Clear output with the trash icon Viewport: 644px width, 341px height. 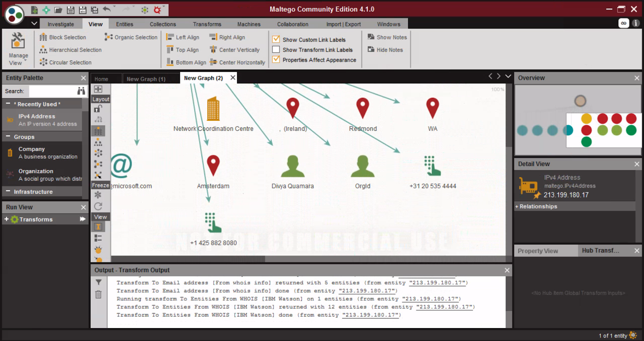[x=98, y=294]
